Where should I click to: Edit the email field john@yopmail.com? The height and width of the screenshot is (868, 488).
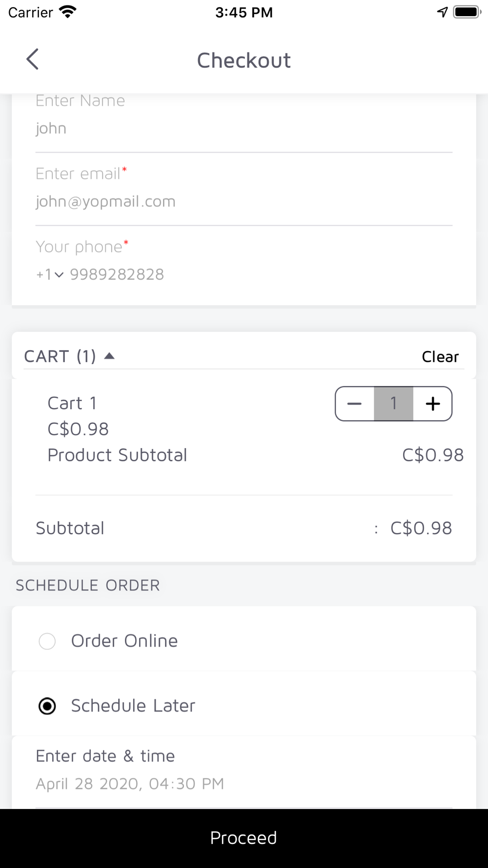(244, 201)
